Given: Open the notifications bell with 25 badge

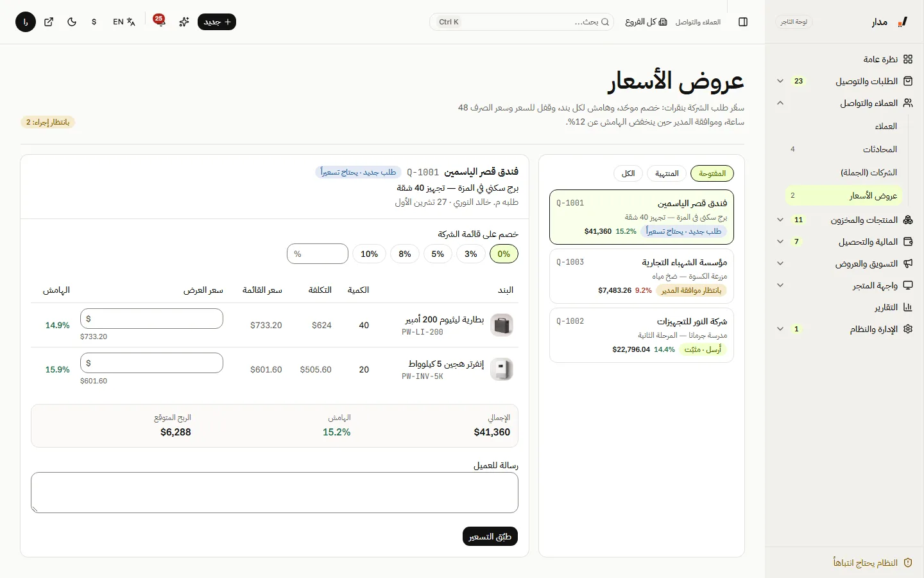Looking at the screenshot, I should 159,22.
